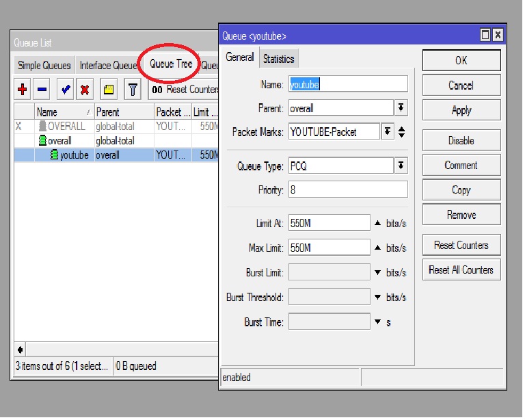Add a new queue with the red plus icon
525x420 pixels.
coord(23,90)
